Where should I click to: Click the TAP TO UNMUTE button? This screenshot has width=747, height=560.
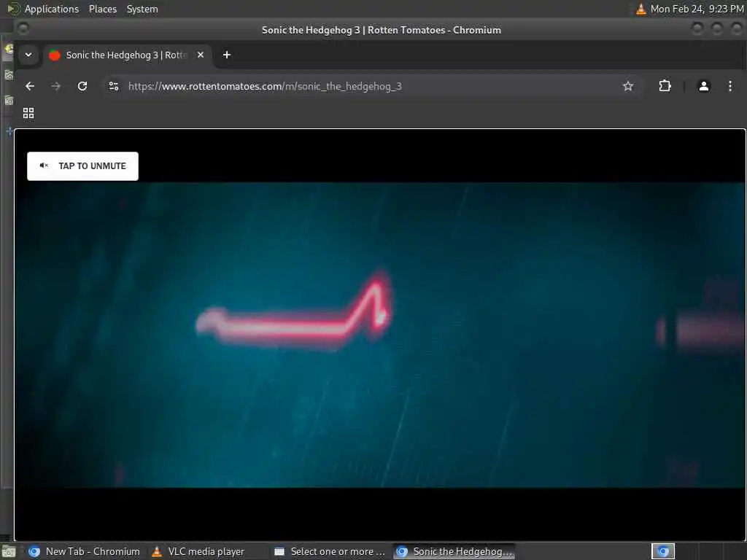pos(82,166)
